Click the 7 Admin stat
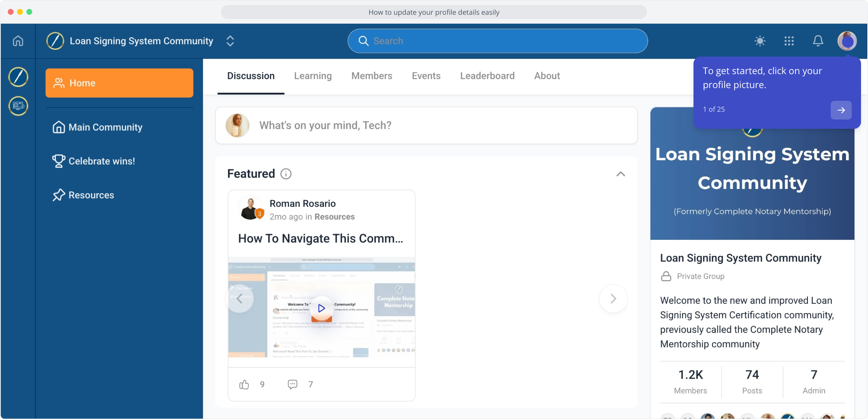 click(814, 382)
